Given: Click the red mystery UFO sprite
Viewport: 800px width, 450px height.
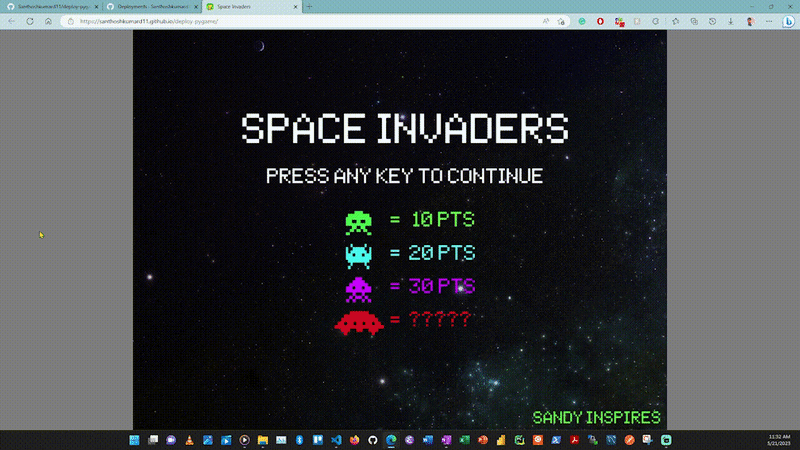Looking at the screenshot, I should point(359,323).
